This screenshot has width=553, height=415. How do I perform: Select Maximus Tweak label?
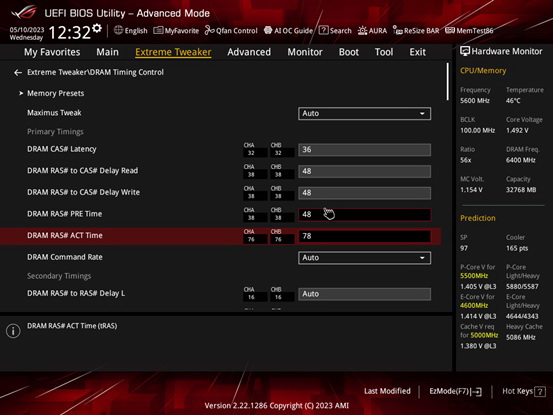tap(54, 113)
